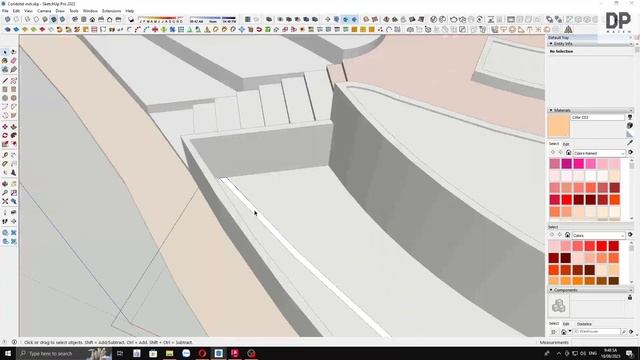Image resolution: width=640 pixels, height=360 pixels.
Task: Switch to Iso standard view
Action: [75, 19]
